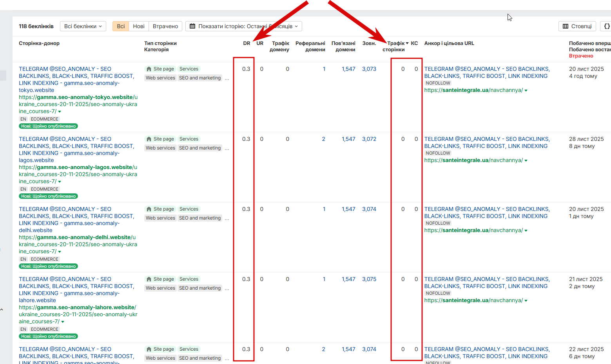Viewport: 611px width, 364px height.
Task: Select the "Всі" tab
Action: click(x=121, y=26)
